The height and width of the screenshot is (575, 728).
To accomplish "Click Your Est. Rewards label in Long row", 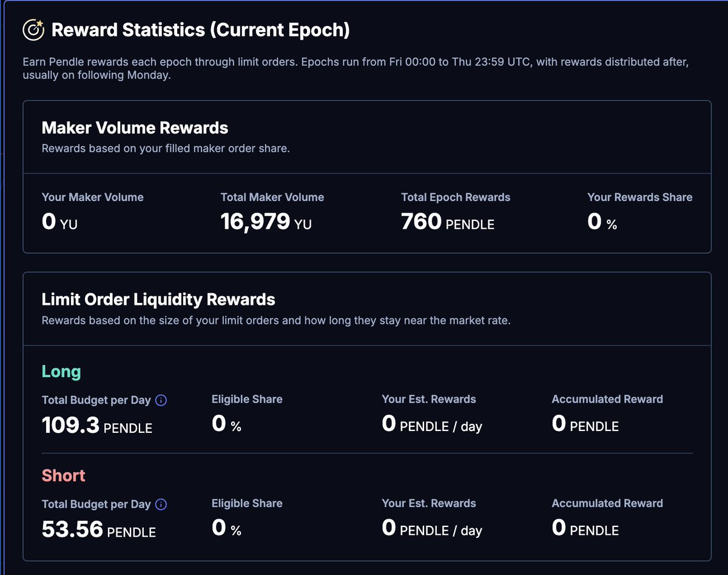I will pyautogui.click(x=429, y=400).
